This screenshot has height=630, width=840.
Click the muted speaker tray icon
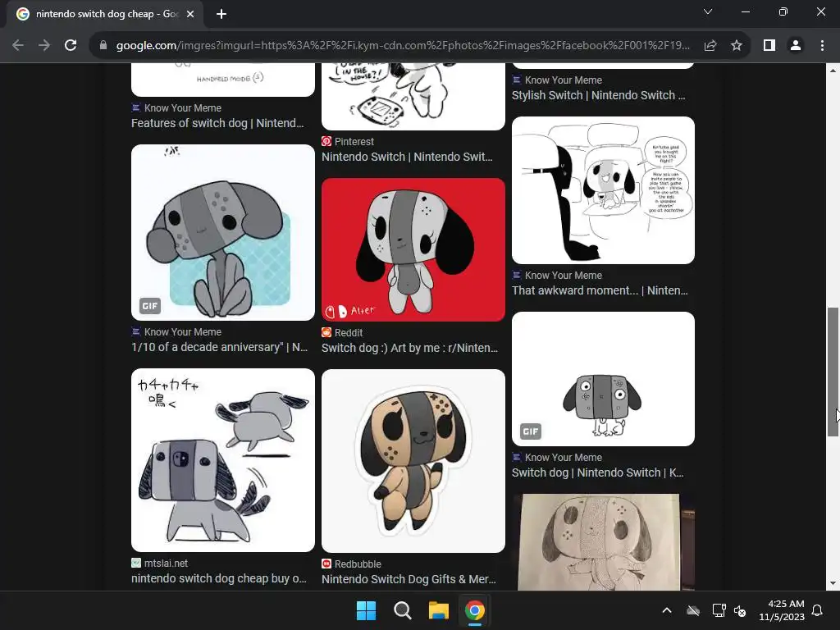coord(740,610)
